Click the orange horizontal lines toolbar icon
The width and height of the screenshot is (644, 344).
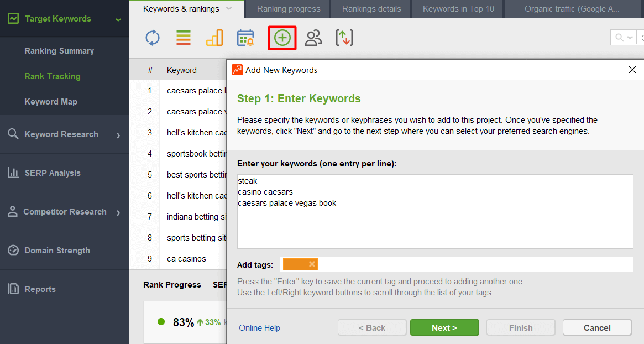click(184, 38)
